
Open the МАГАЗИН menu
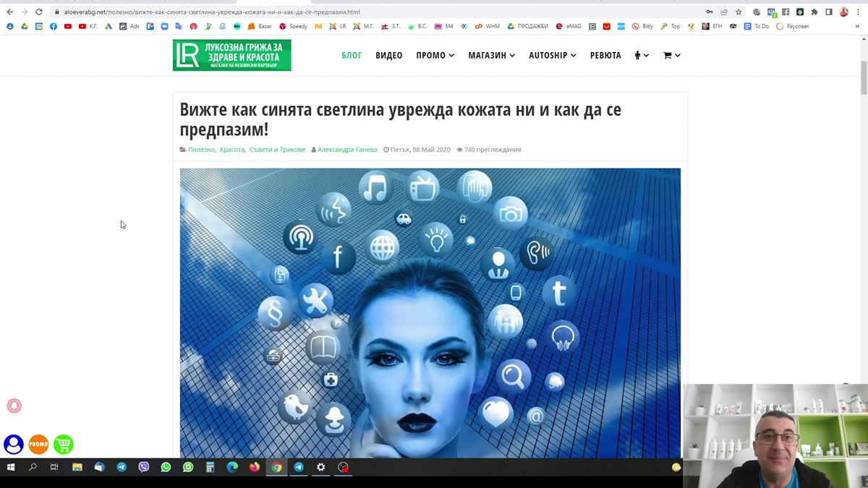pyautogui.click(x=491, y=56)
